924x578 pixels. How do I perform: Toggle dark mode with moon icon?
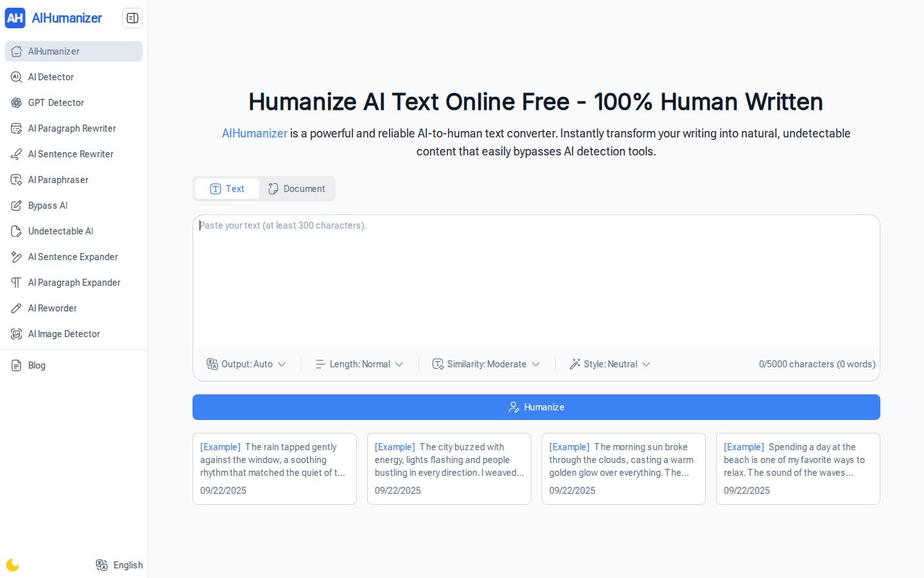click(x=13, y=565)
